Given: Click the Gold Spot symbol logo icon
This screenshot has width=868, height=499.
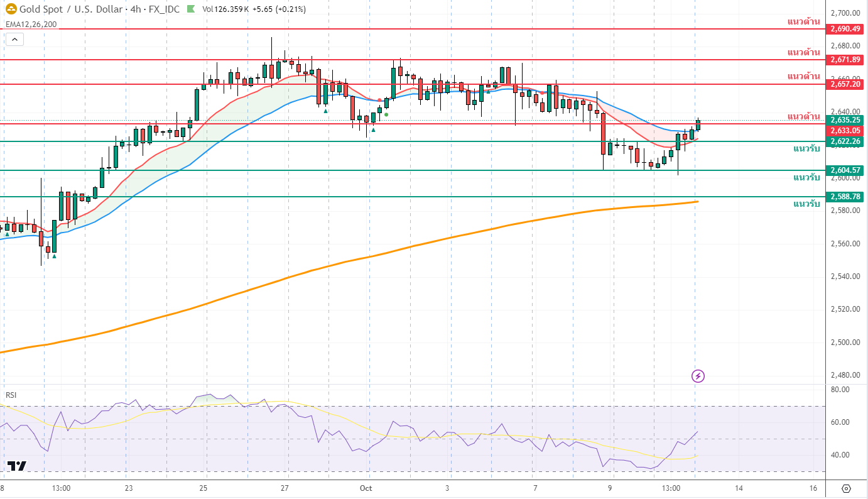Looking at the screenshot, I should [x=11, y=9].
